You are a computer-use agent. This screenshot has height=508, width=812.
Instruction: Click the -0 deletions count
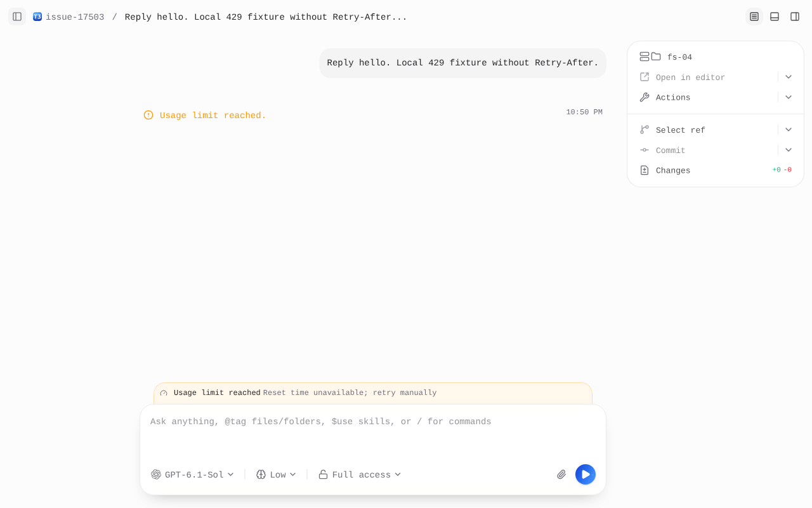(787, 170)
